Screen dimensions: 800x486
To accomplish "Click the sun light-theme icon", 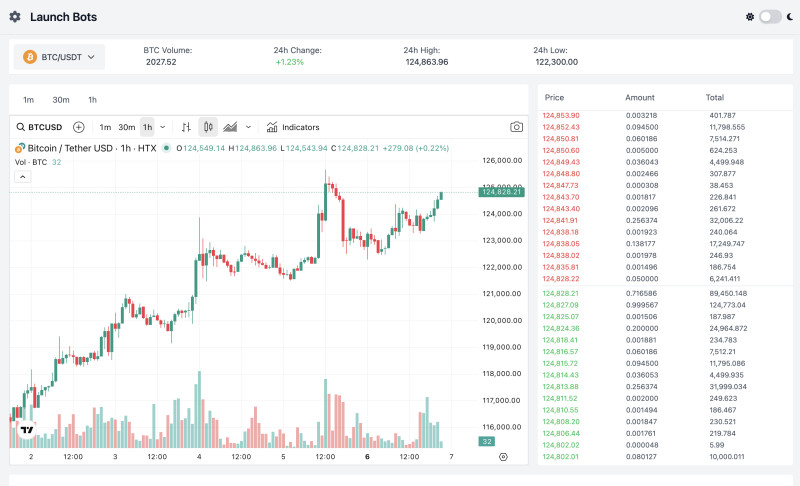I will click(x=751, y=17).
